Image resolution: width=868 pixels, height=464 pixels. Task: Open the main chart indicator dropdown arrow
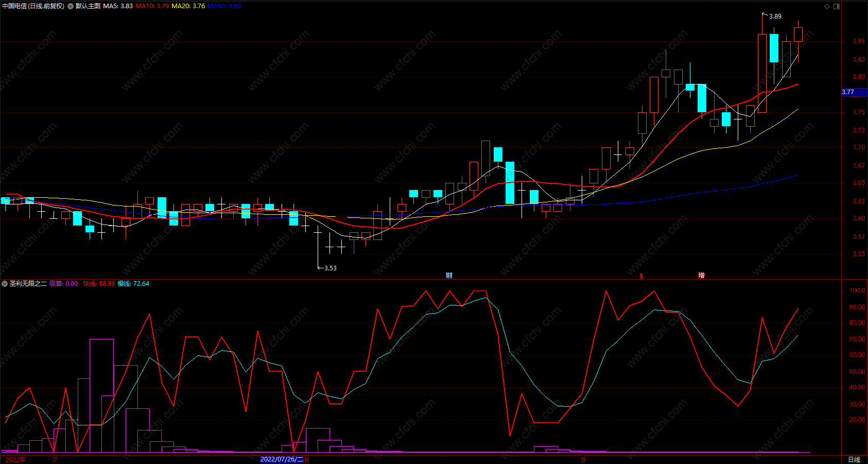[x=71, y=6]
